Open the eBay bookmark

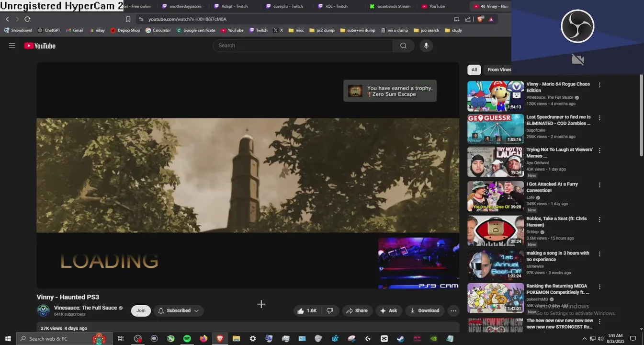pos(97,30)
